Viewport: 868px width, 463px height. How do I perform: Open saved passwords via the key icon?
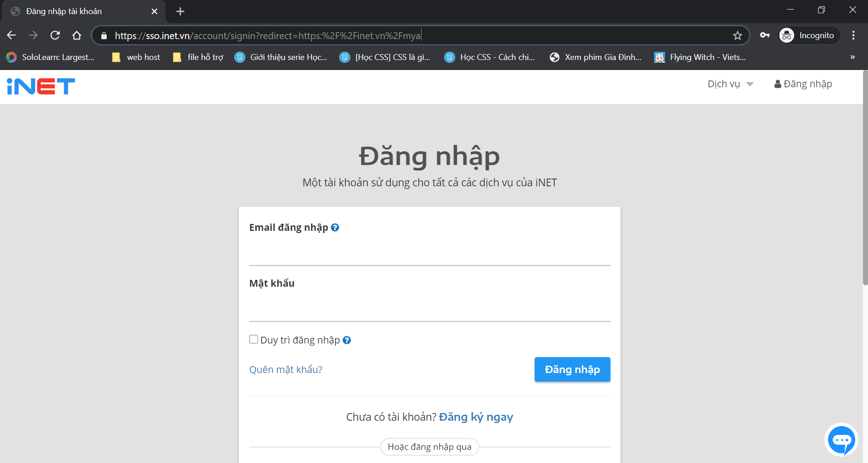click(764, 35)
